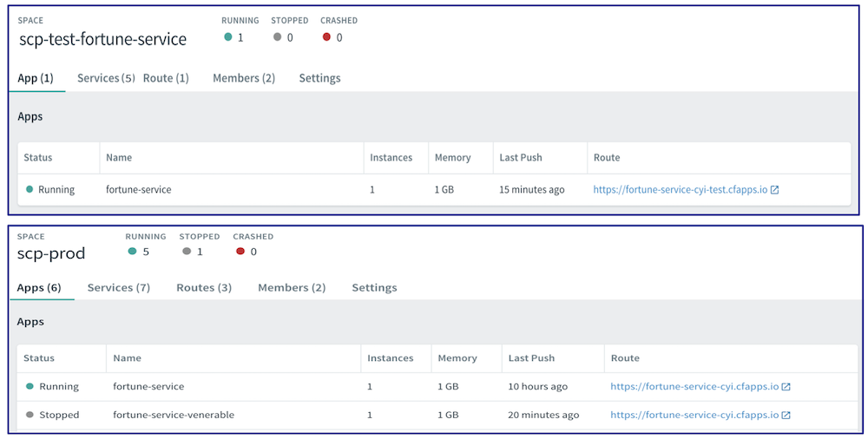Switch to Services (7) tab

pos(119,287)
